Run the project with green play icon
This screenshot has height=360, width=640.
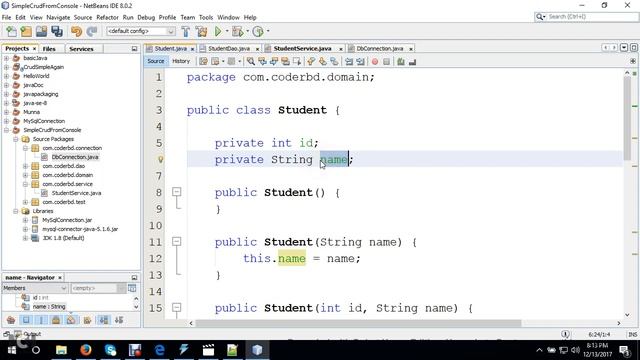[218, 31]
